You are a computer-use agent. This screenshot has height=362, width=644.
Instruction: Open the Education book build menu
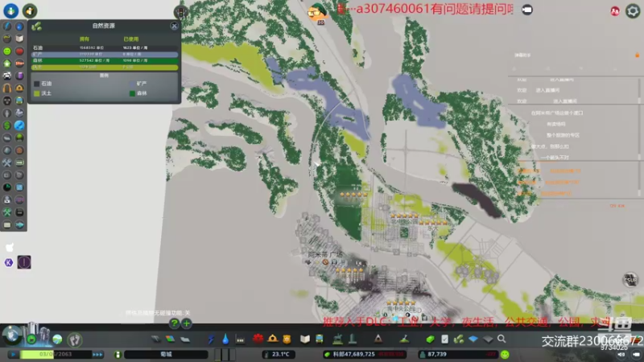tap(305, 339)
